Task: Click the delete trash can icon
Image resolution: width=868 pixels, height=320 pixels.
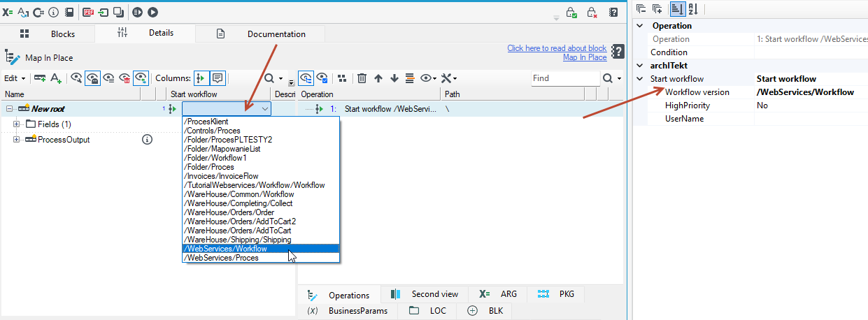Action: point(362,78)
